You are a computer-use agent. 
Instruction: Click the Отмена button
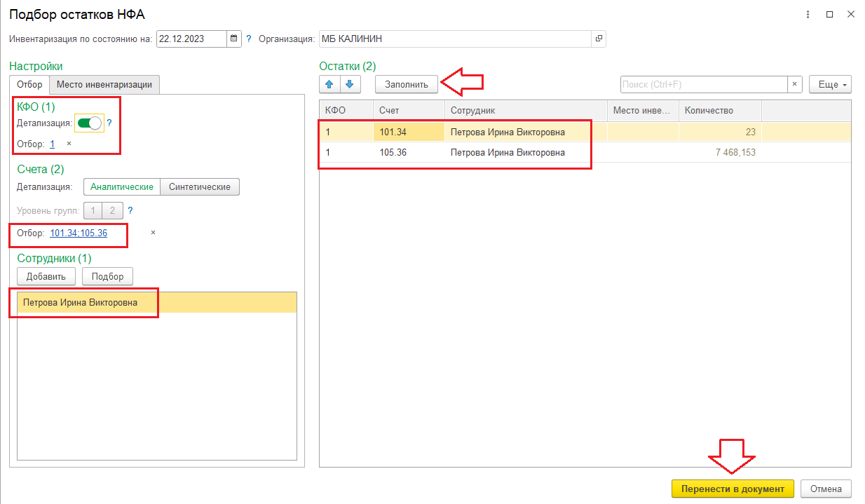click(x=826, y=489)
